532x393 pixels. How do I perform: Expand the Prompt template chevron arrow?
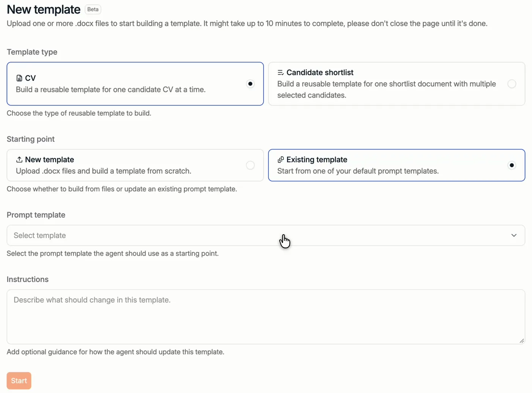[514, 235]
